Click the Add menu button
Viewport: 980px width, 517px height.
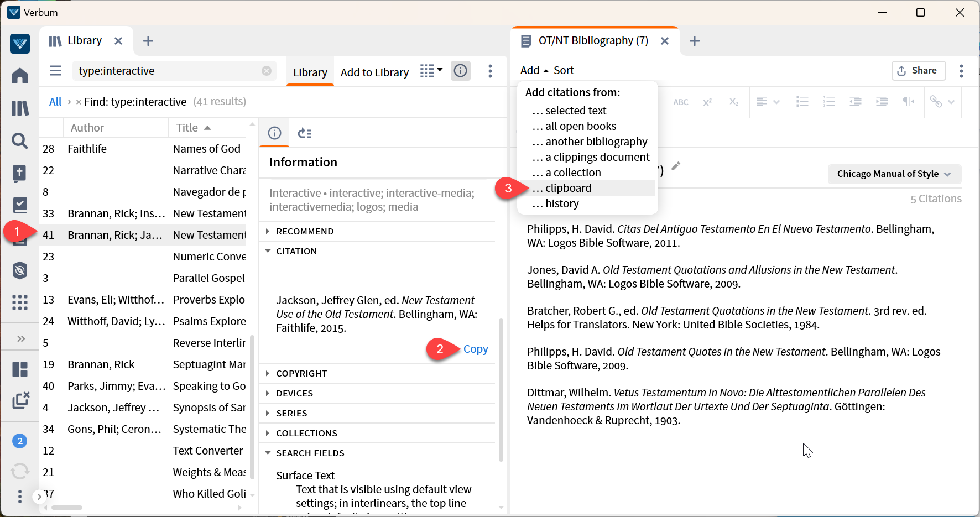[x=534, y=70]
